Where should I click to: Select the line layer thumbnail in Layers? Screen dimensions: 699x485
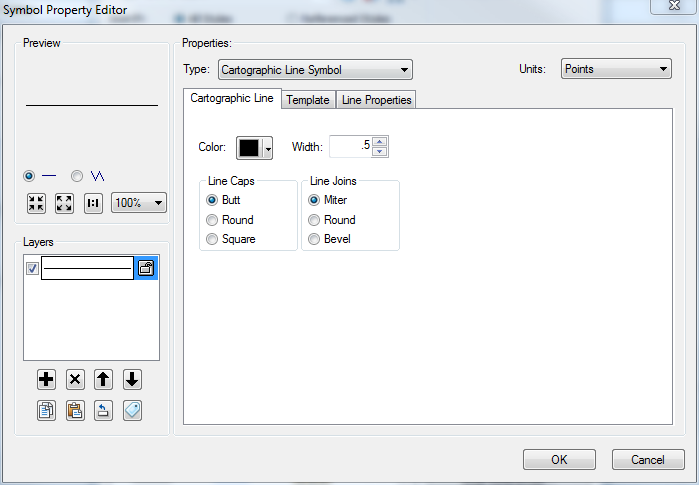point(87,268)
